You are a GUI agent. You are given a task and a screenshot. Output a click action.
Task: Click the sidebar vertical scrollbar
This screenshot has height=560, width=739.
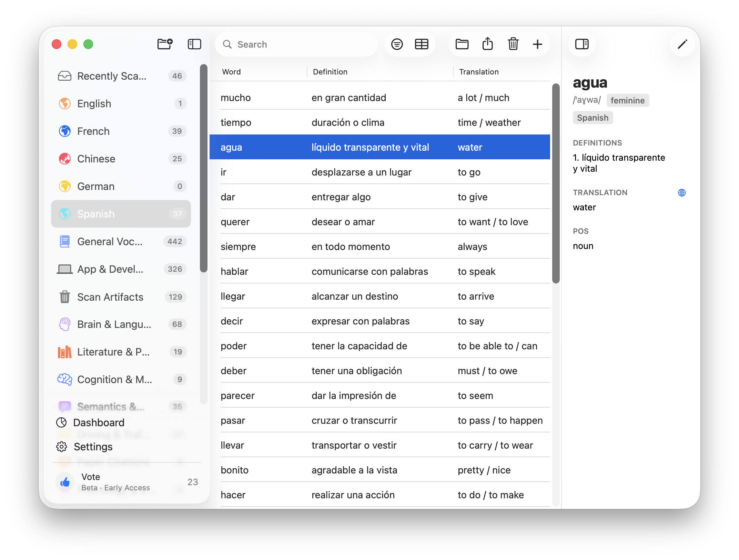(204, 168)
